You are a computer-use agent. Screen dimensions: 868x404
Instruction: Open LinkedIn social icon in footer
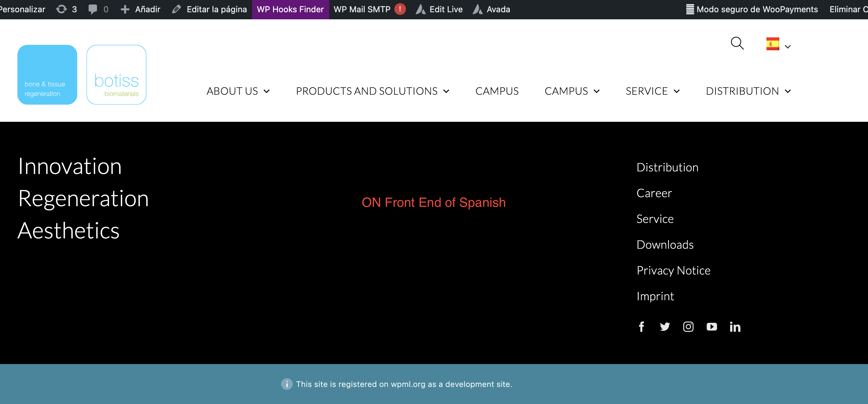tap(735, 327)
